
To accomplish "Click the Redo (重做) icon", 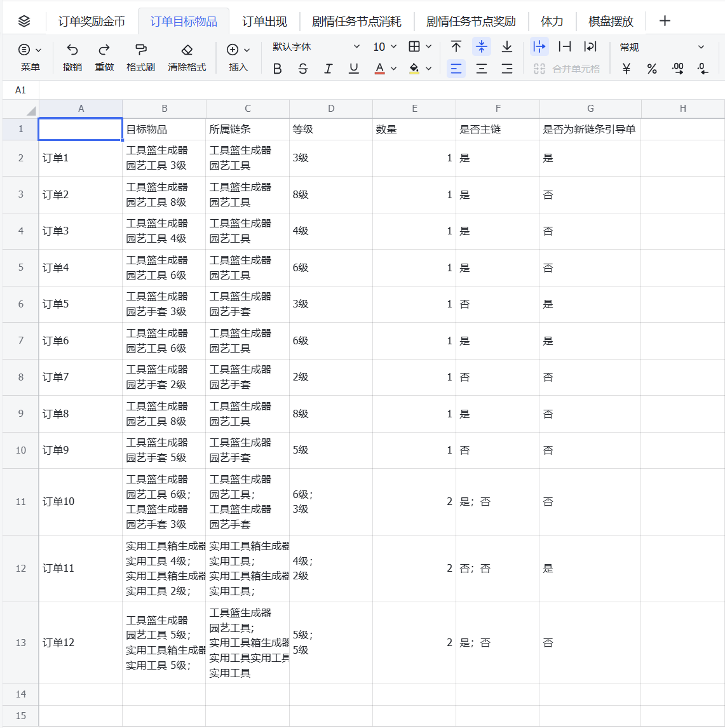I will tap(104, 49).
